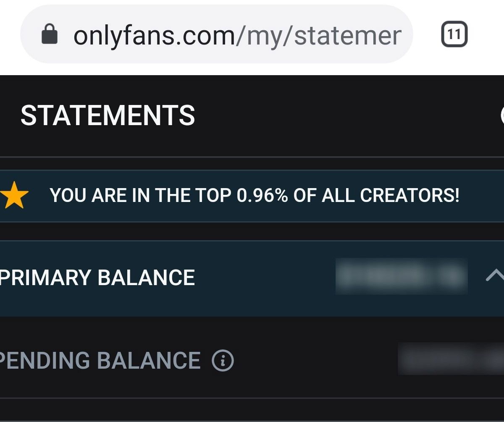Click the Primary Balance row label
Image resolution: width=504 pixels, height=422 pixels.
(x=97, y=278)
